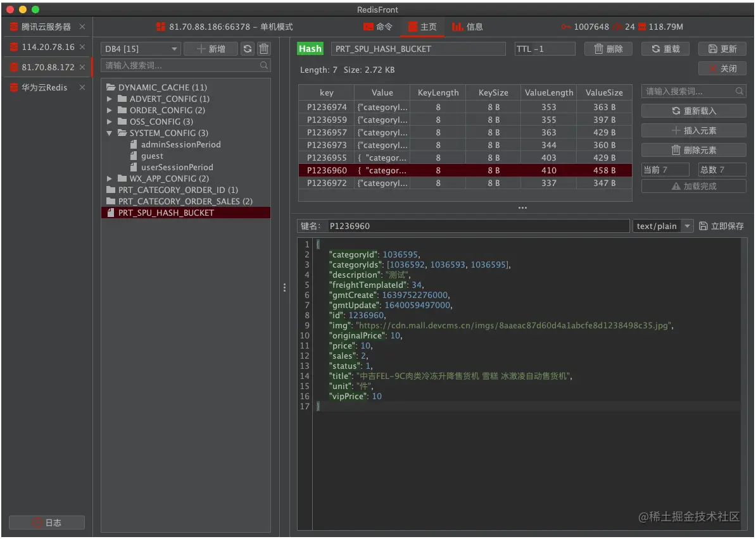
Task: Click the 删除元素 delete element button
Action: pos(693,151)
